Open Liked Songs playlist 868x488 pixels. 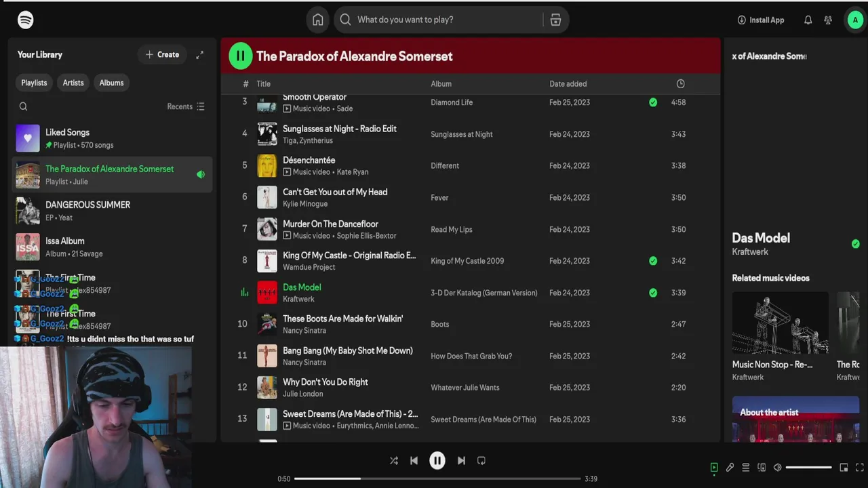[x=113, y=138]
